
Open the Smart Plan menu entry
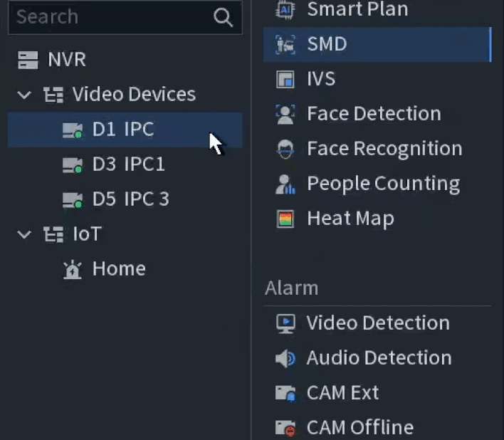pyautogui.click(x=357, y=10)
